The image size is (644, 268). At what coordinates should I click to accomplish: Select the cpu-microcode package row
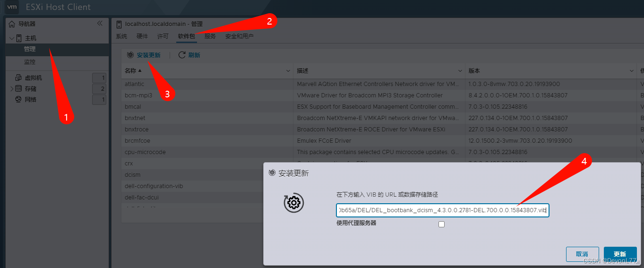382,152
